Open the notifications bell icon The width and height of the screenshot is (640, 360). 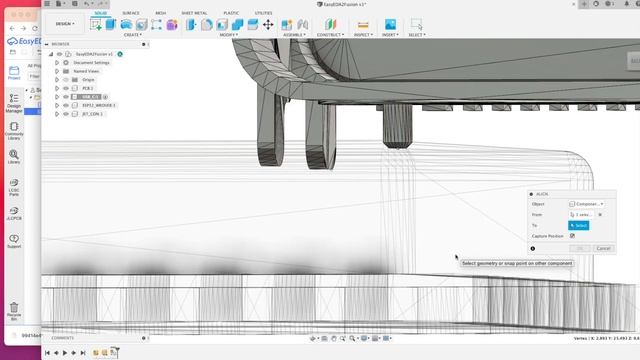tap(626, 4)
